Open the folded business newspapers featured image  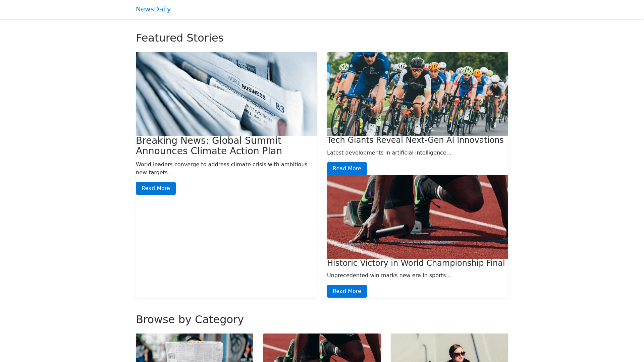tap(226, 94)
